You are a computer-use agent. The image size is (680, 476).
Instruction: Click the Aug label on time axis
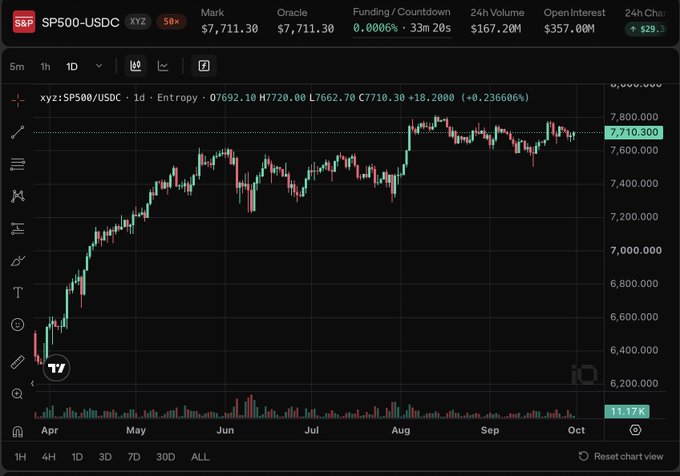[x=401, y=430]
